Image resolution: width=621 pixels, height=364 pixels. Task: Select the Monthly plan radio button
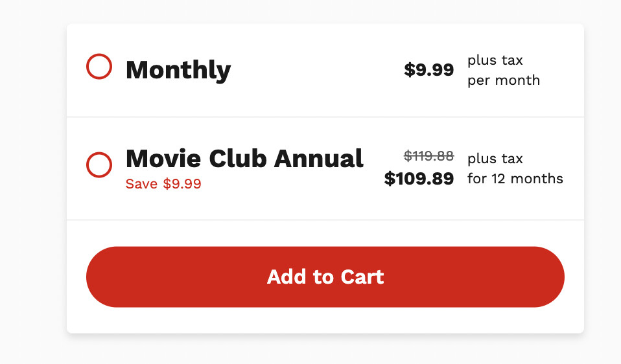click(x=99, y=67)
